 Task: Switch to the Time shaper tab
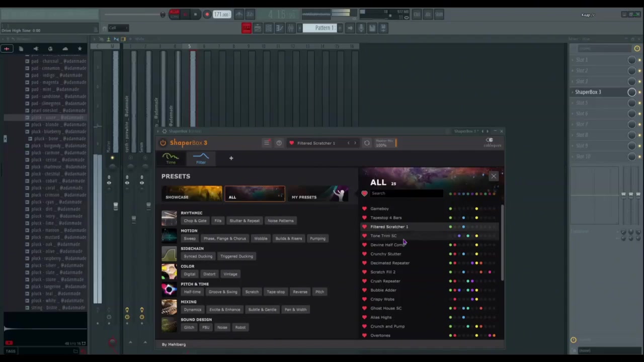coord(171,159)
